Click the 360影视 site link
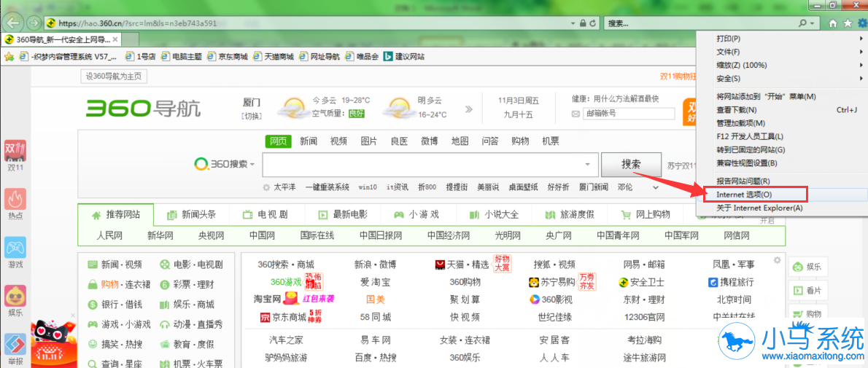The image size is (868, 368). tap(550, 300)
